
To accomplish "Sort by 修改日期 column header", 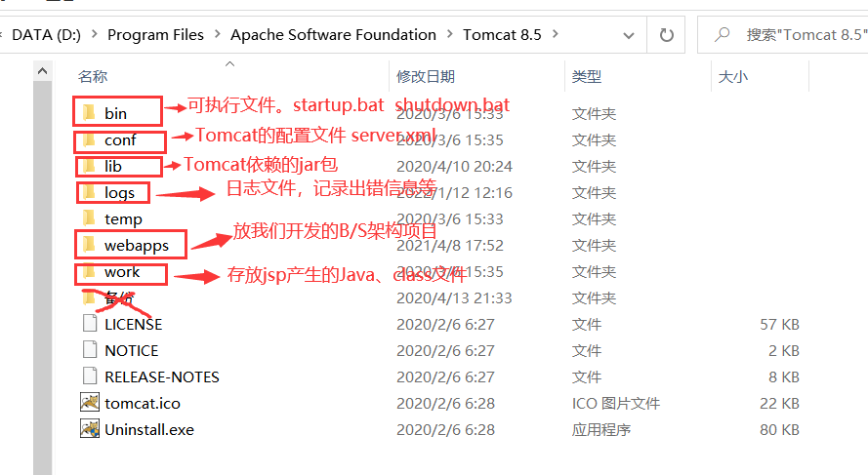I will click(x=425, y=76).
